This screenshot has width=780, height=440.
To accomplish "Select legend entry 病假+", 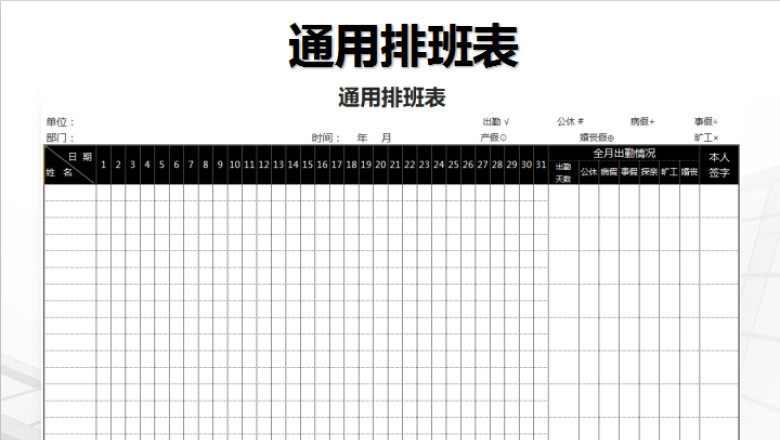I will click(x=642, y=122).
